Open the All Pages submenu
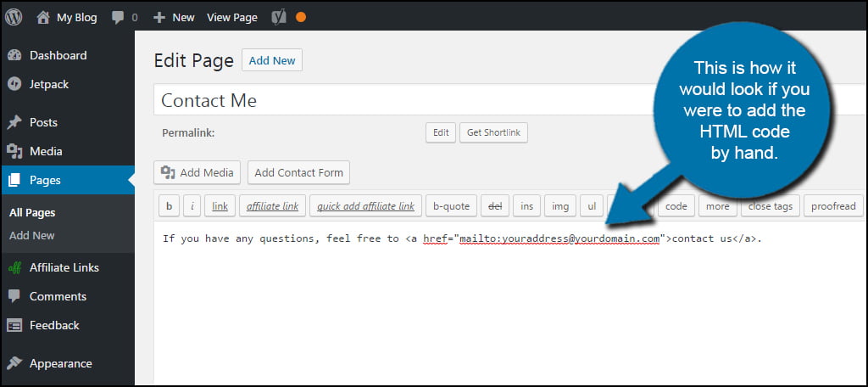 point(32,213)
